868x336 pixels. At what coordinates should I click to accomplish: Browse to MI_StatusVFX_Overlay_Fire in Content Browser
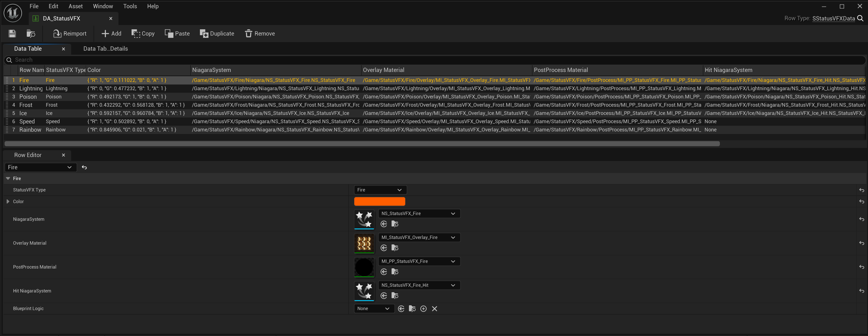click(395, 248)
